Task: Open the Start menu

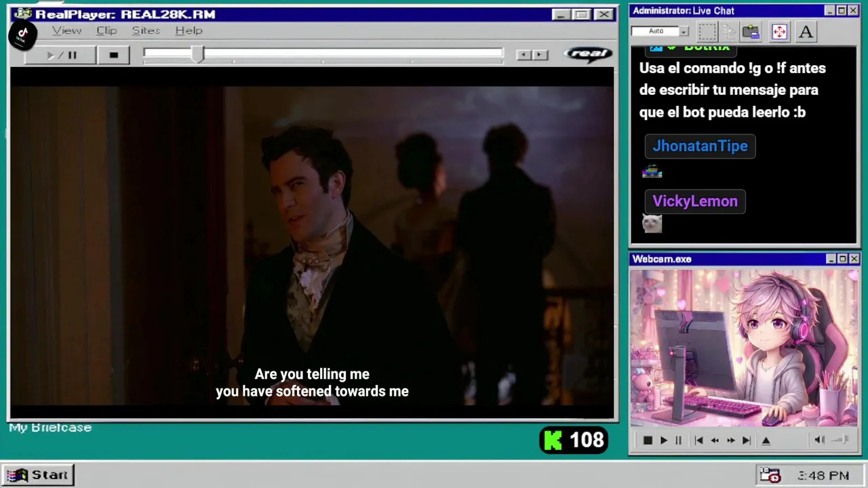Action: 37,475
